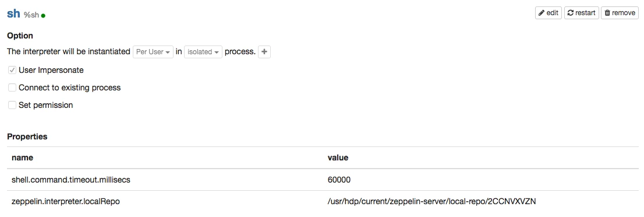Select the 60000 timeout value
Screen dimensions: 644x217
point(339,180)
